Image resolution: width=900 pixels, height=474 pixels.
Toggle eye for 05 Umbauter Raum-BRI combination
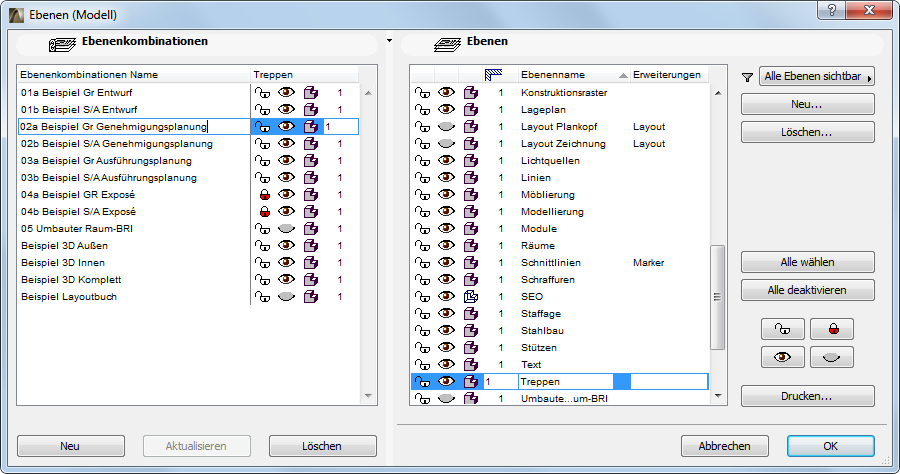[x=286, y=228]
